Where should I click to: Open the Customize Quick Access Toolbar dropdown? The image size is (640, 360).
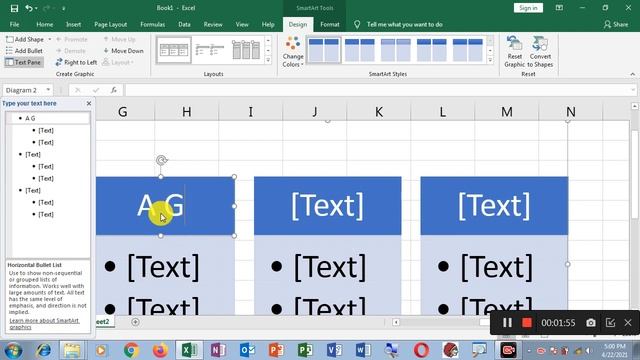click(x=64, y=9)
